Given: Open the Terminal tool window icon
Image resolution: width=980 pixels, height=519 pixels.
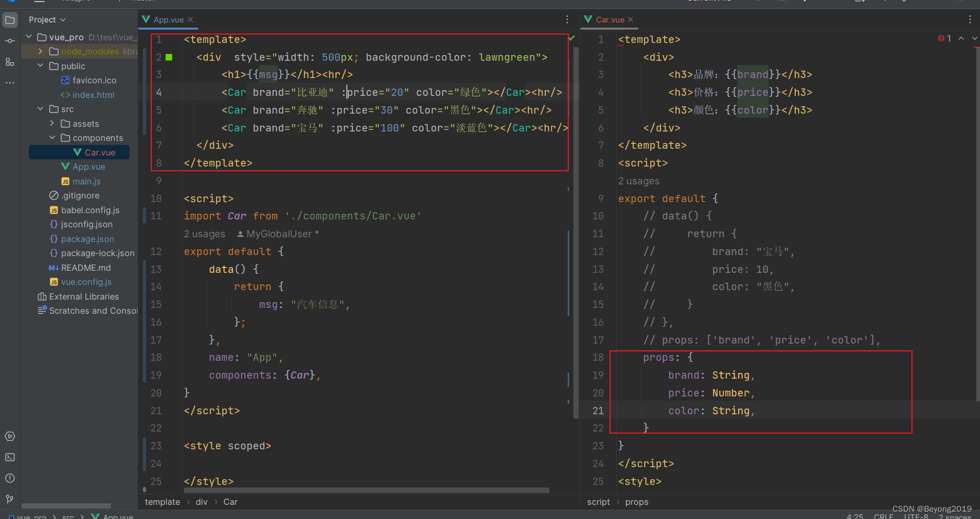Looking at the screenshot, I should [10, 457].
